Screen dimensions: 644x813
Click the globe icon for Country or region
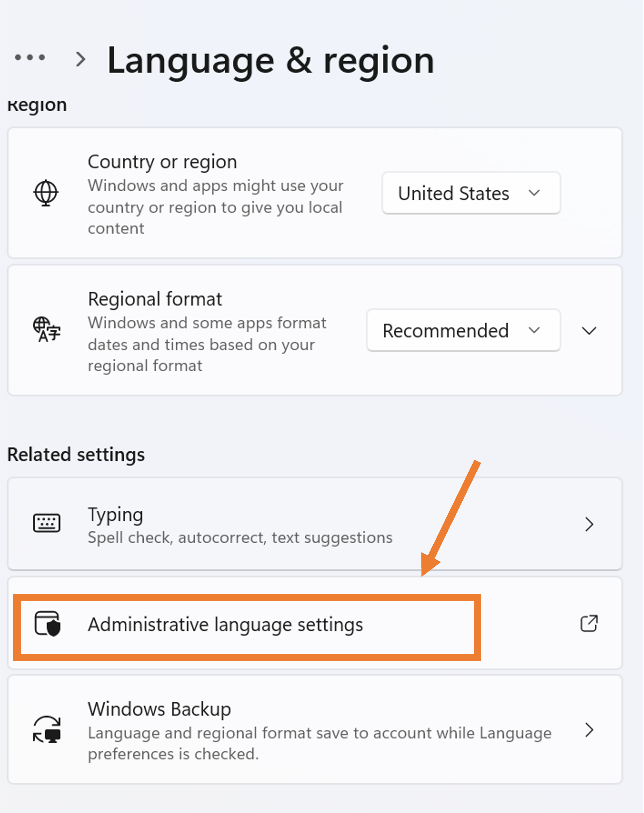[46, 193]
